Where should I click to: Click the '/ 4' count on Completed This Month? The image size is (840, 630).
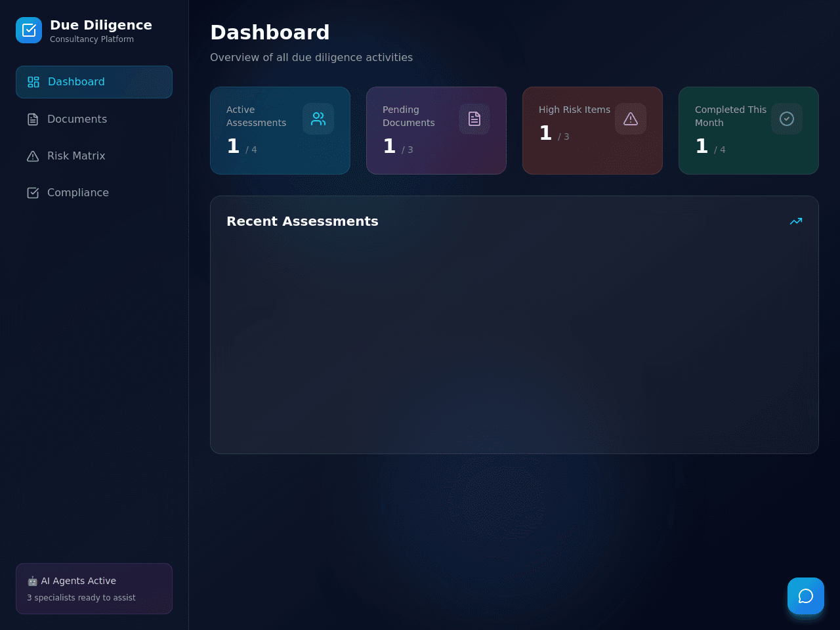tap(720, 150)
